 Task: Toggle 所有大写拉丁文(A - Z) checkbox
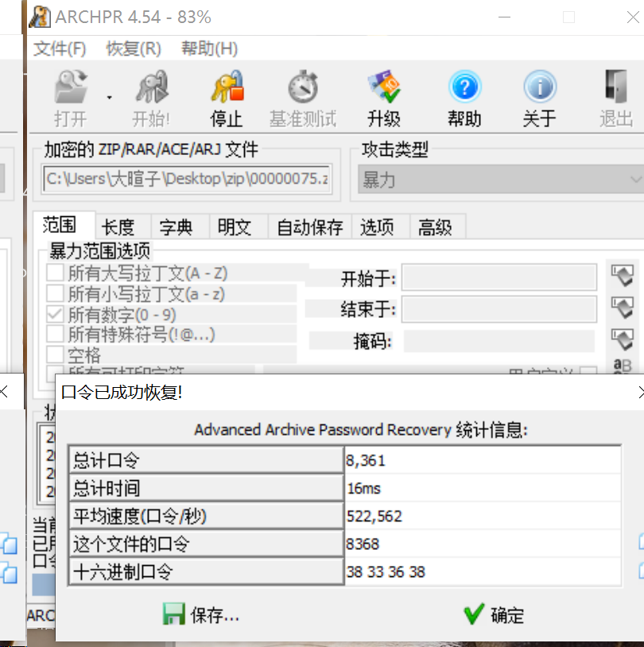pyautogui.click(x=55, y=273)
